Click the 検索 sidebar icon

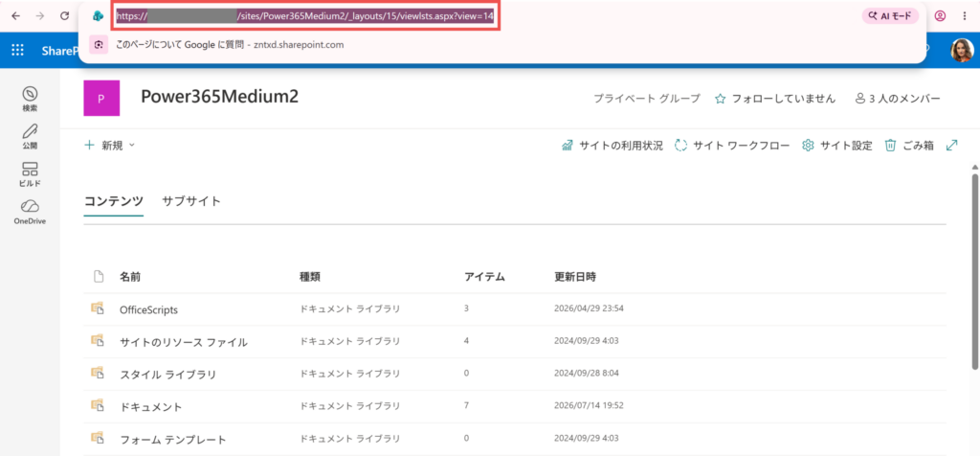pos(30,99)
